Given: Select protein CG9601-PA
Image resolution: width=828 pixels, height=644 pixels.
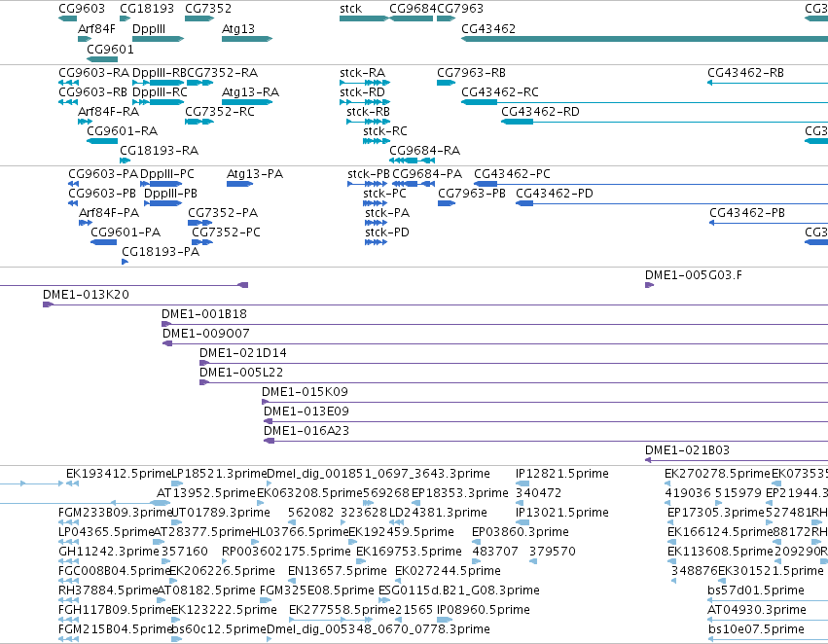Looking at the screenshot, I should [103, 242].
